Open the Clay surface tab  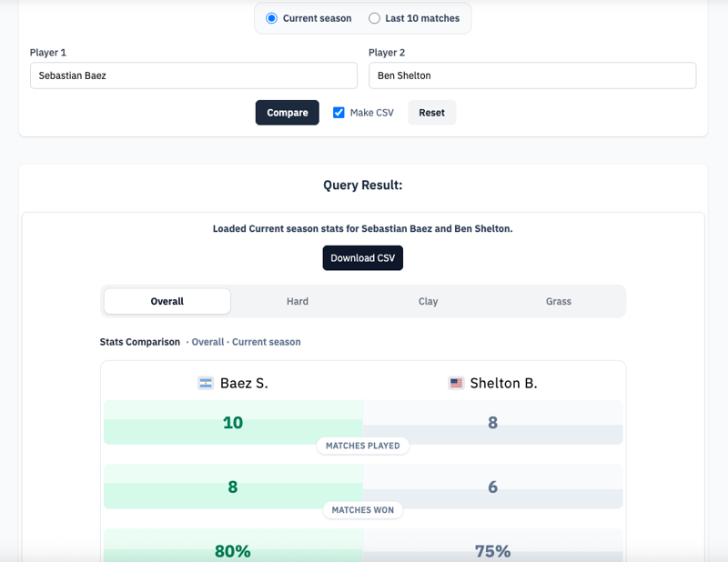tap(428, 301)
